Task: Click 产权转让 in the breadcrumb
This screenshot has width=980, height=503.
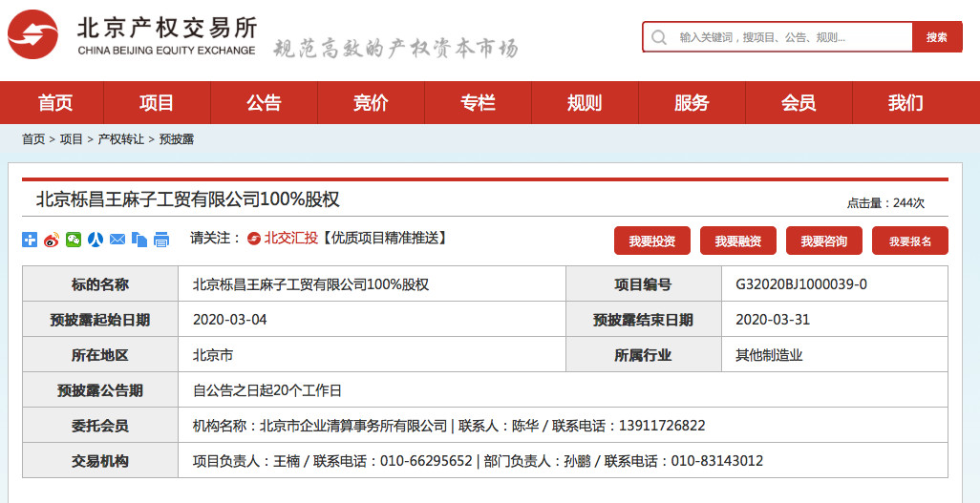Action: [x=120, y=139]
